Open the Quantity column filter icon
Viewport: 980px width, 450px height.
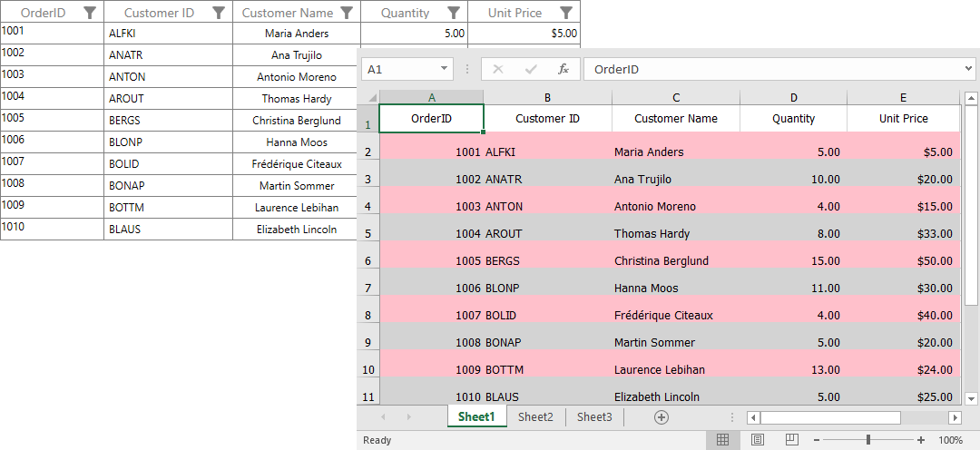454,13
